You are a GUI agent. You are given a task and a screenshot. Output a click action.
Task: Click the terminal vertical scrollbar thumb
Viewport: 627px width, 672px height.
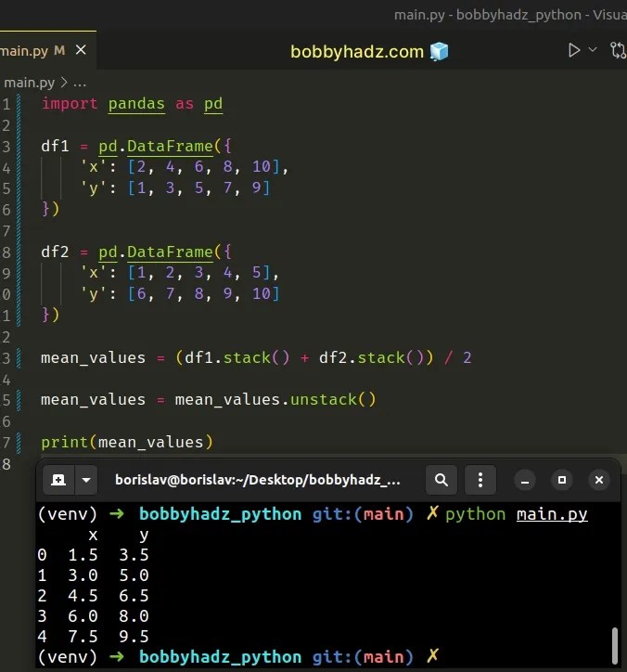tap(615, 645)
